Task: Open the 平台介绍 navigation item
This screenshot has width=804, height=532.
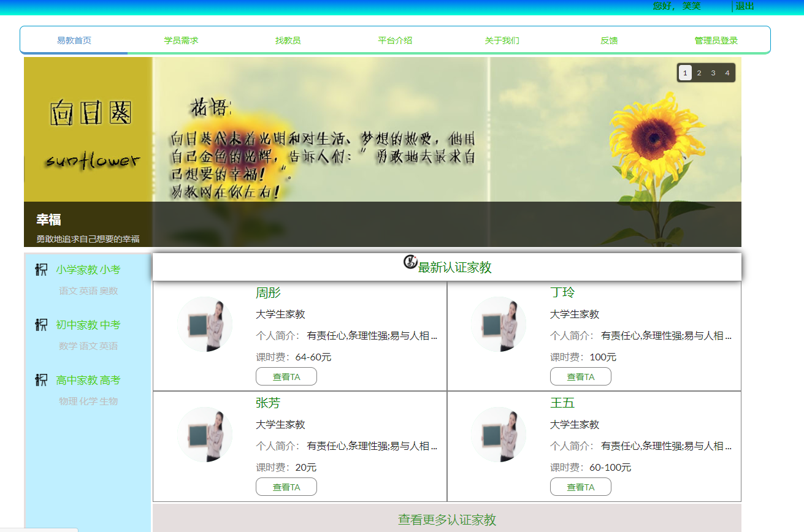Action: 394,39
